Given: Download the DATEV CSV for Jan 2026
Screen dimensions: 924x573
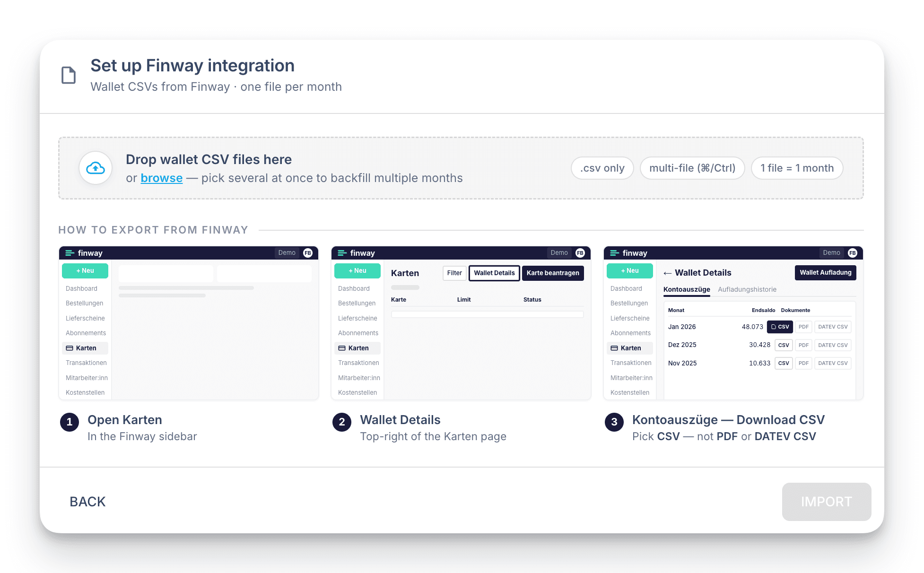Looking at the screenshot, I should [x=833, y=327].
